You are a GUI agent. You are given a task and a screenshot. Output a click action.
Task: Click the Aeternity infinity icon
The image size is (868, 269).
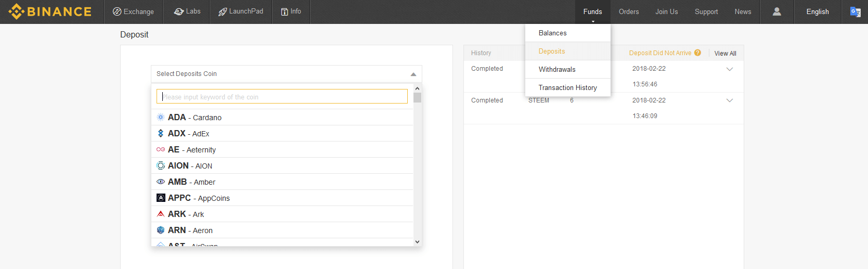click(x=161, y=149)
